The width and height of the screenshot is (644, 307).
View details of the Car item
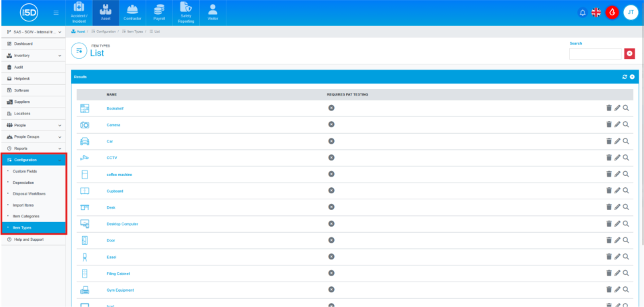626,141
